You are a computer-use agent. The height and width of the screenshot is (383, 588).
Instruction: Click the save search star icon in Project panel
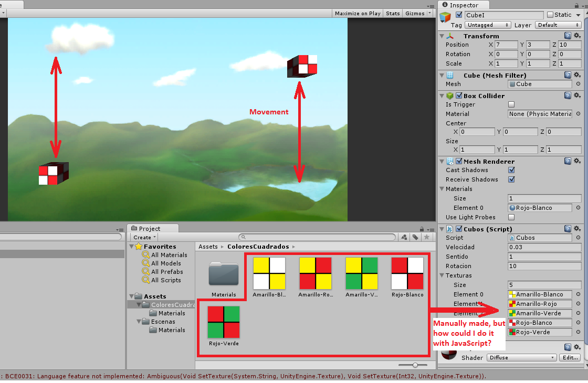[427, 237]
